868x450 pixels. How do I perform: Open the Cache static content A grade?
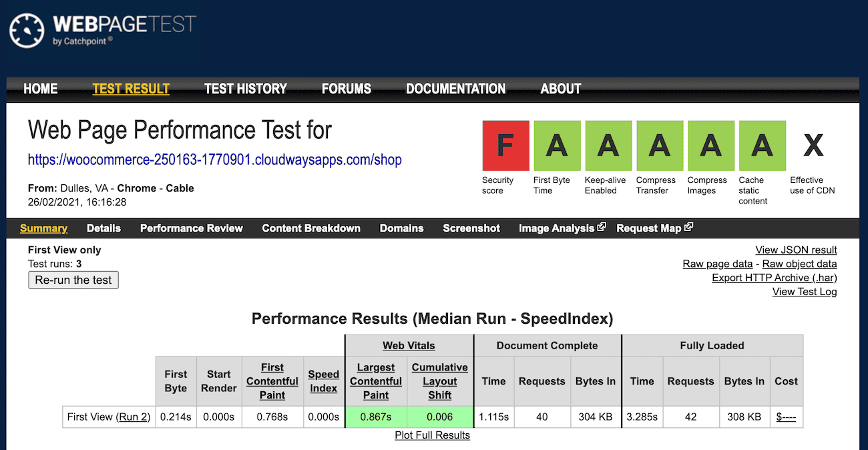(x=763, y=146)
